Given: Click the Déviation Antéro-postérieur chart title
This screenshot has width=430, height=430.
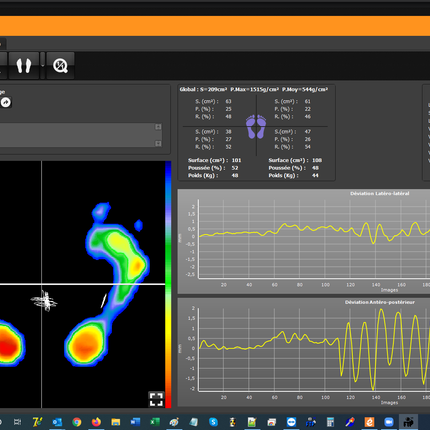Looking at the screenshot, I should coord(380,302).
